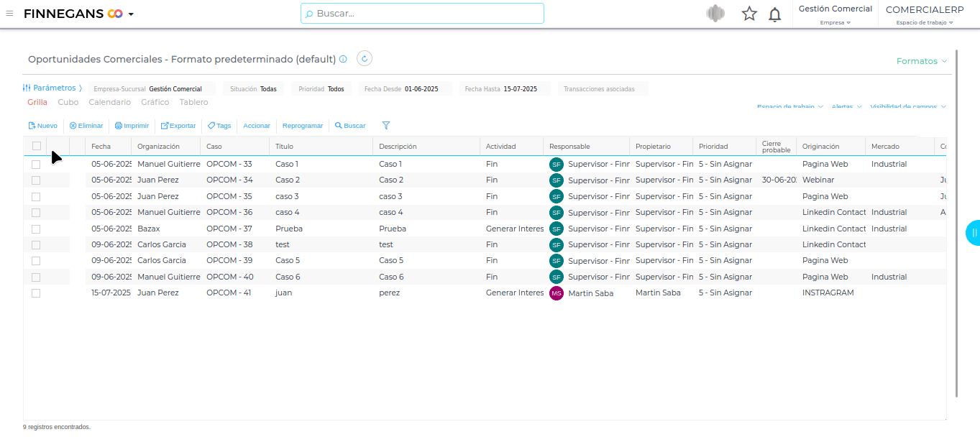Click the Buscar search field
The width and height of the screenshot is (980, 437).
pyautogui.click(x=422, y=14)
